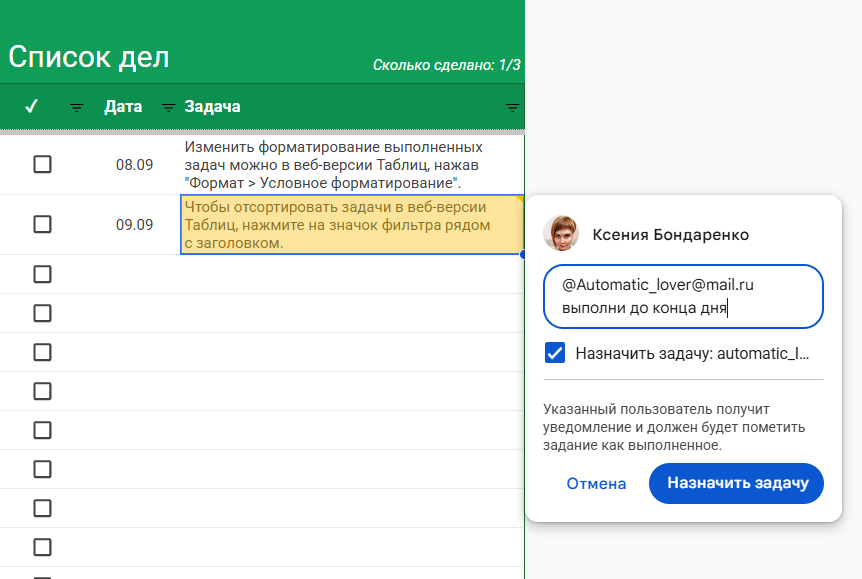Viewport: 862px width, 579px height.
Task: Click the Назначить задачу blue button
Action: click(x=736, y=483)
